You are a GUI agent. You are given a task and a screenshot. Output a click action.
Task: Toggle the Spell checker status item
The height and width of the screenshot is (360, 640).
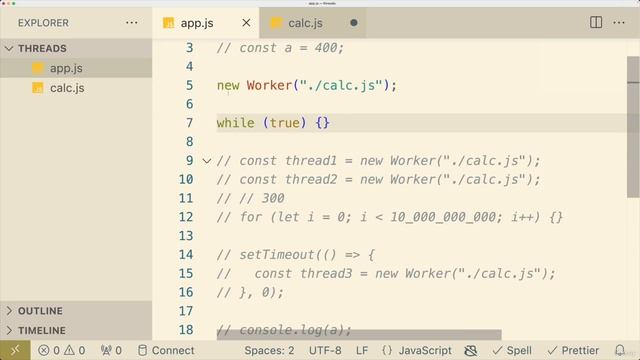[512, 350]
